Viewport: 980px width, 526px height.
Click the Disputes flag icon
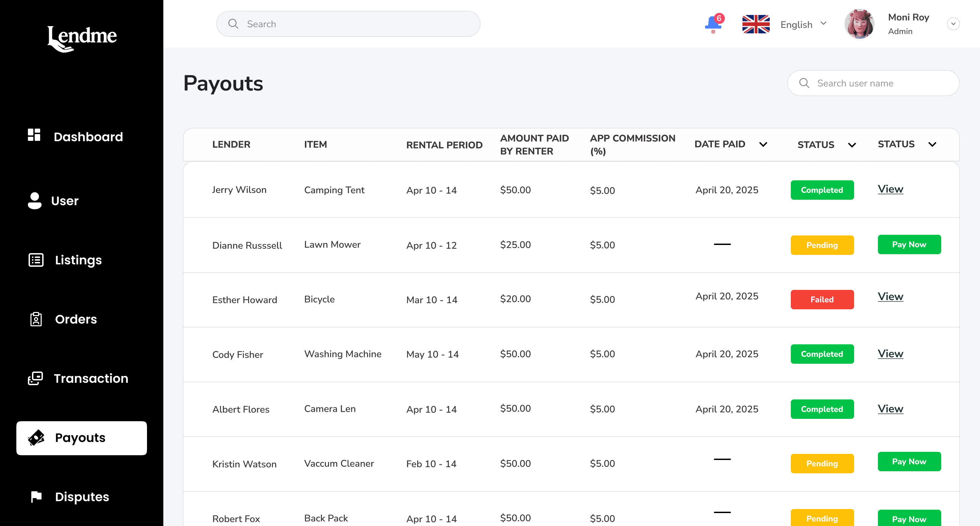(x=36, y=497)
